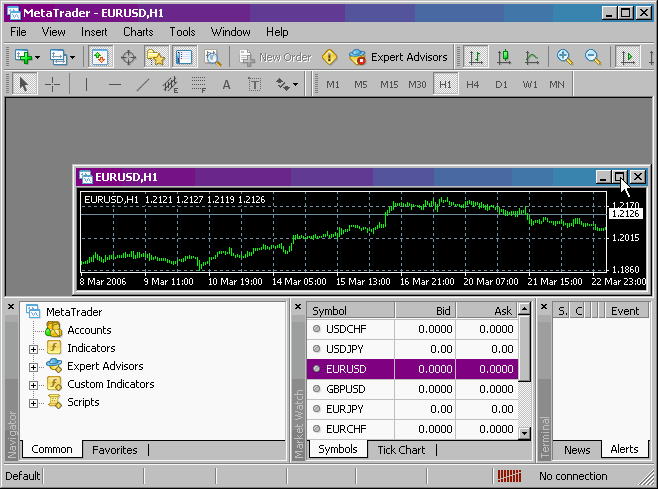Image resolution: width=658 pixels, height=489 pixels.
Task: Switch chart to MN timeframe
Action: [557, 84]
